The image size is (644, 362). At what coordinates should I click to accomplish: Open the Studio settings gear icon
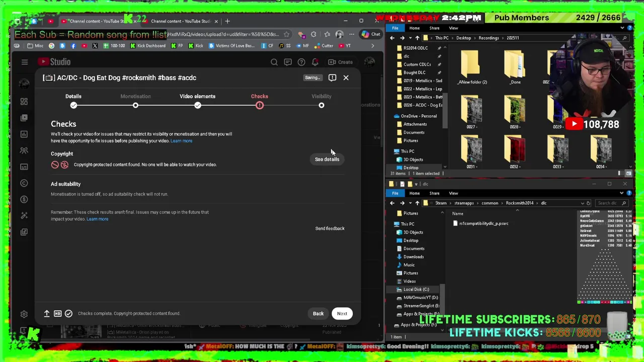(x=24, y=314)
